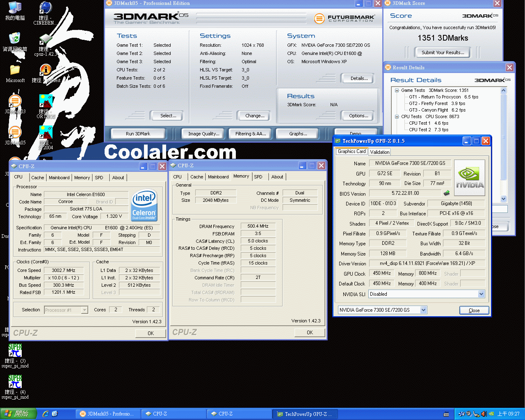The width and height of the screenshot is (525, 420).
Task: Open the Processor #1 selection dropdown in CPU-Z
Action: 84,310
